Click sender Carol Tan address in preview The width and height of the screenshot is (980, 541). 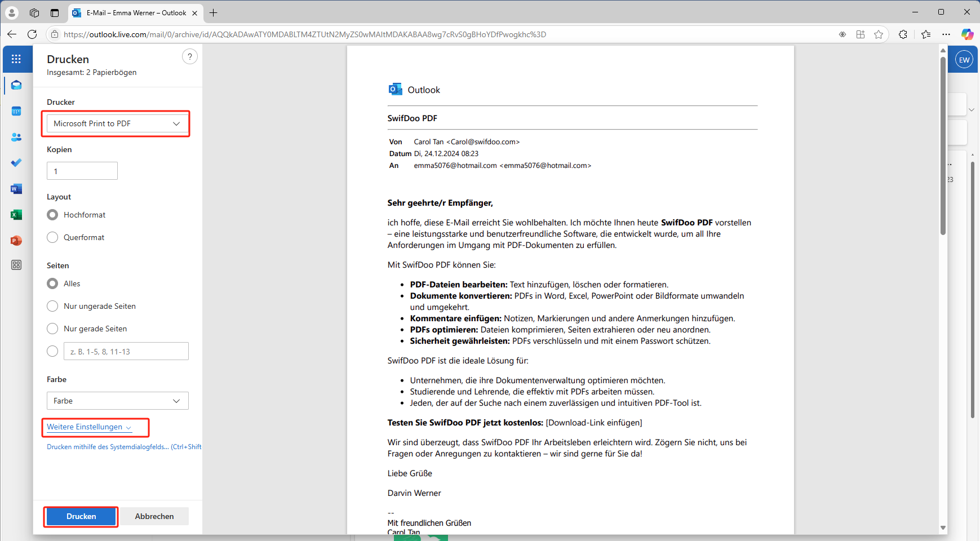467,142
